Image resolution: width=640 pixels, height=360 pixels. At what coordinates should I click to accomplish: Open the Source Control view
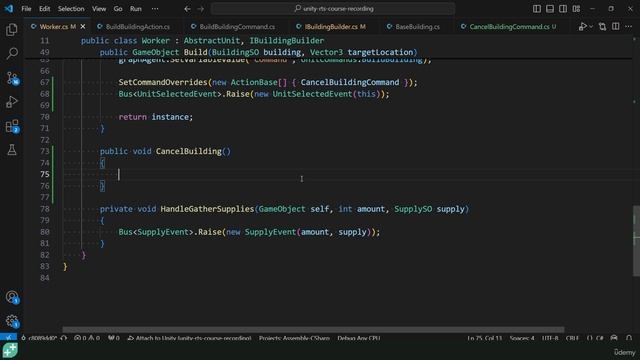point(12,78)
